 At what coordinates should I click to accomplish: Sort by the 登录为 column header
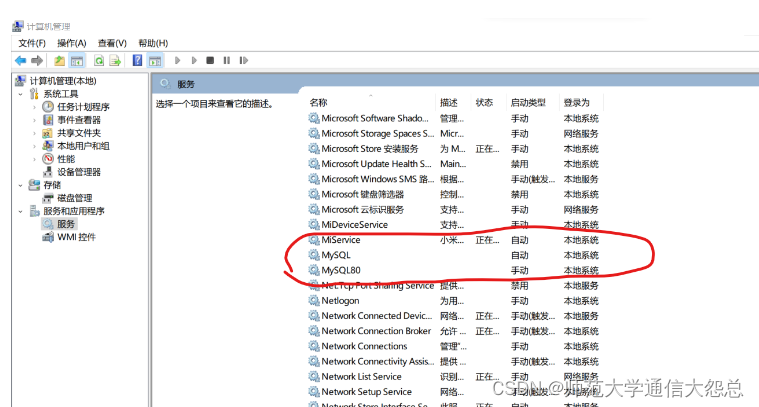(x=577, y=103)
